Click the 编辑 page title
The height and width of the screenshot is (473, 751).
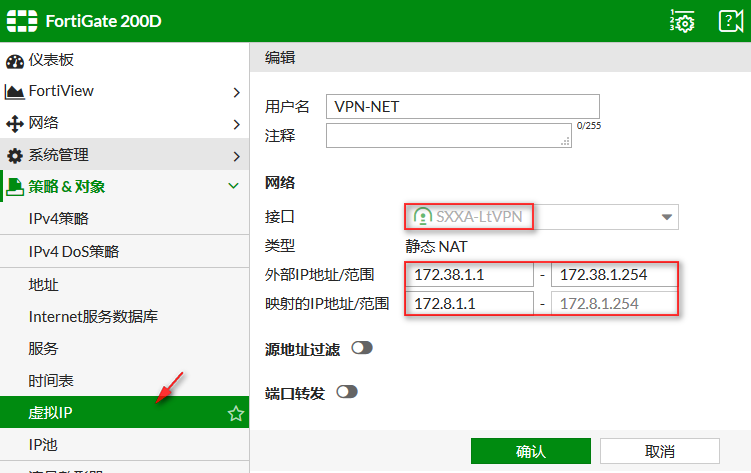click(280, 58)
